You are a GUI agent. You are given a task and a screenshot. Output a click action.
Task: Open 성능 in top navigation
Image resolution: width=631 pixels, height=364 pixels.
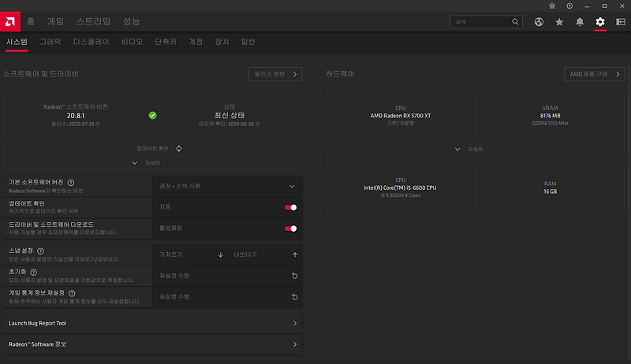pyautogui.click(x=131, y=21)
